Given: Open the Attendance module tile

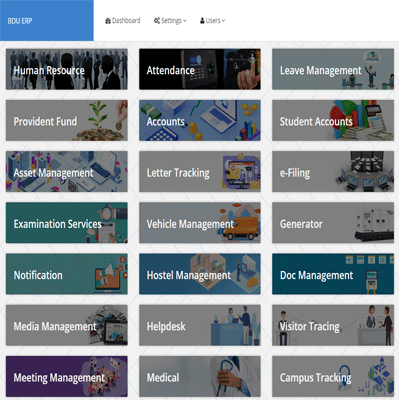Looking at the screenshot, I should [x=200, y=69].
